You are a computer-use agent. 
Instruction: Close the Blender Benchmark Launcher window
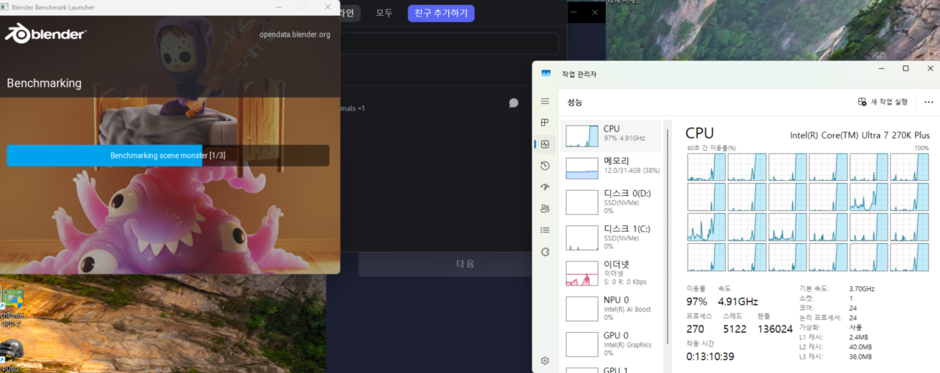click(x=327, y=7)
